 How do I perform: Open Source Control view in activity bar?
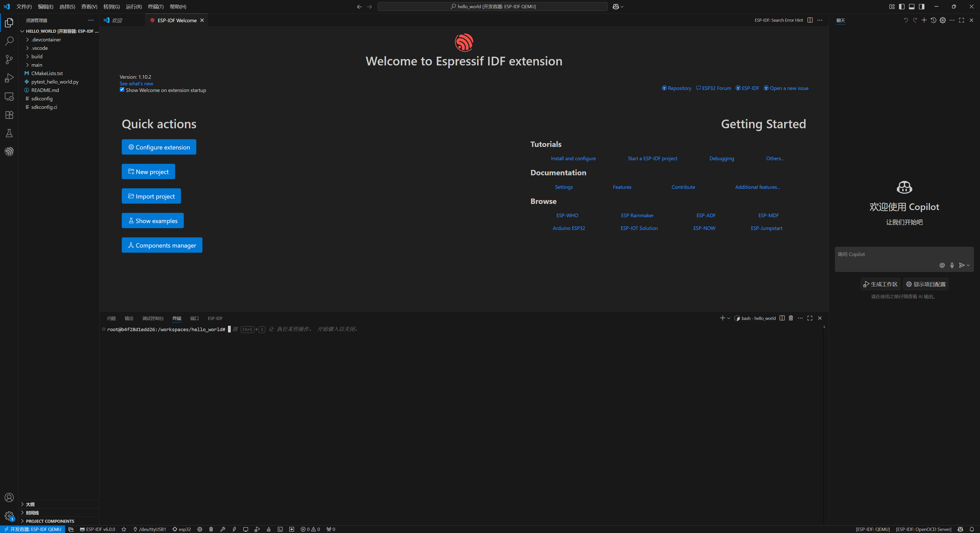(9, 59)
